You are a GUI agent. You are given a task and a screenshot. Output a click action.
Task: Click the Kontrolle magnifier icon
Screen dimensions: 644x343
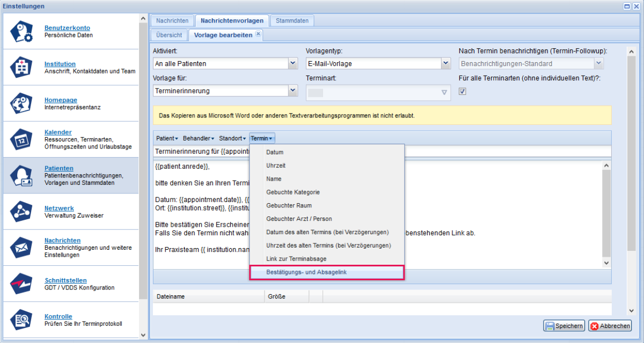pos(22,319)
